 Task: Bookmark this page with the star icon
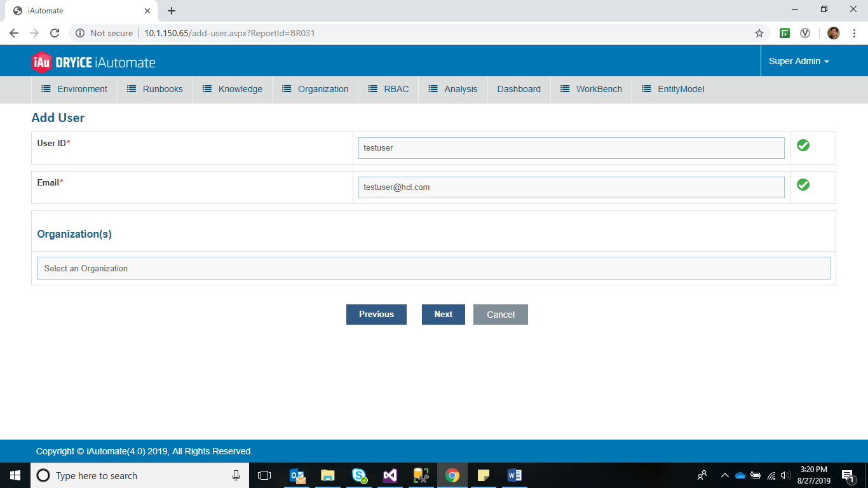[x=759, y=33]
